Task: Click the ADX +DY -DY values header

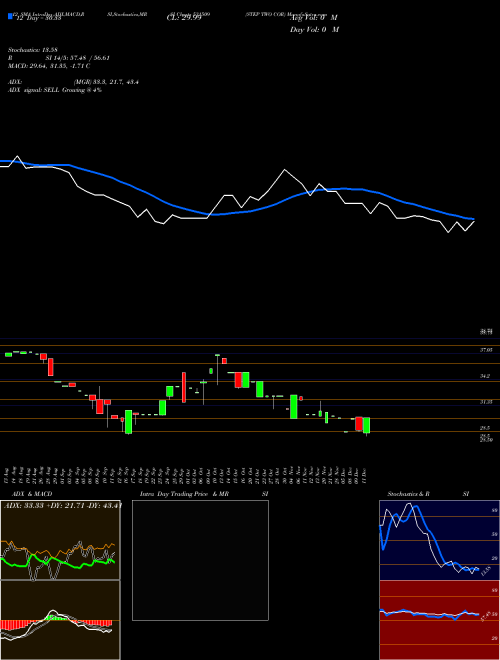Action: [x=62, y=506]
